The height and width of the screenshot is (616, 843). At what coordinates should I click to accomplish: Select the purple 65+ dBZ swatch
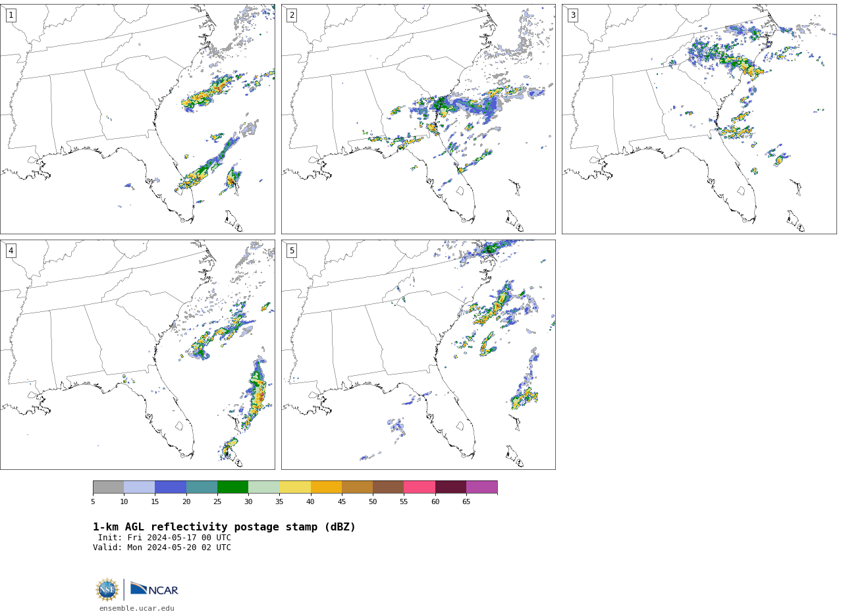pyautogui.click(x=481, y=487)
